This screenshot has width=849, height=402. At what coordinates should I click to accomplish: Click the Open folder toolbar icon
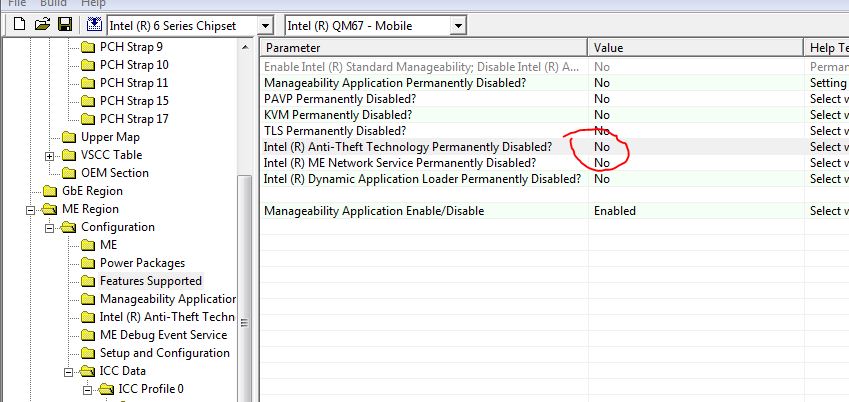(42, 25)
